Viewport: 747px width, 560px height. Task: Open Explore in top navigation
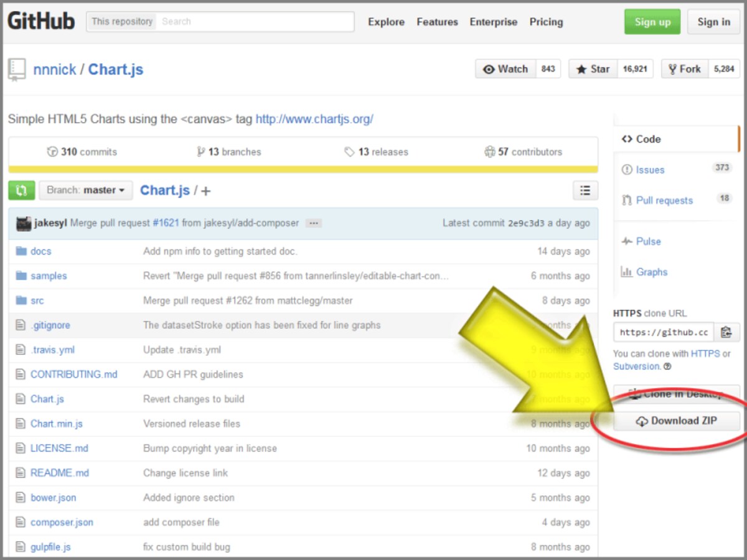click(x=386, y=22)
